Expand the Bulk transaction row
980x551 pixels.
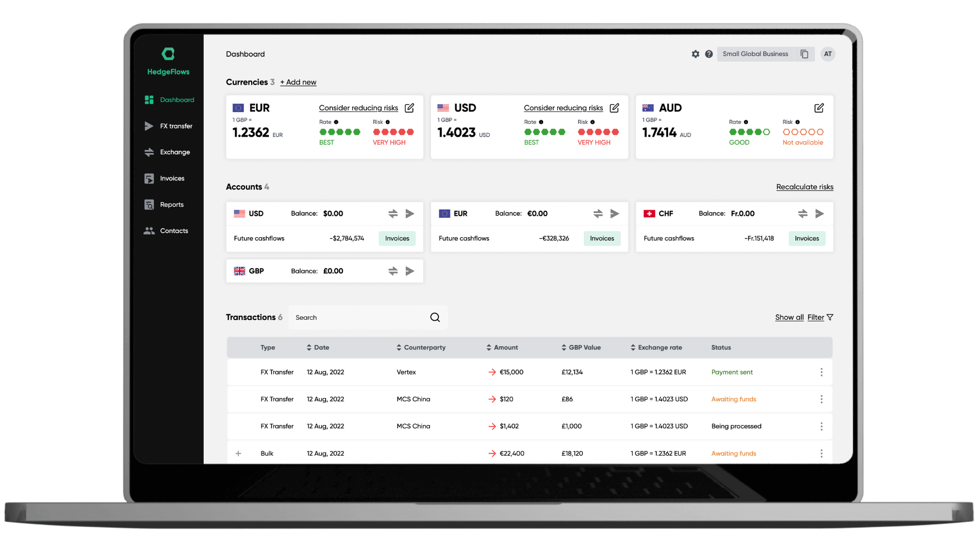238,453
